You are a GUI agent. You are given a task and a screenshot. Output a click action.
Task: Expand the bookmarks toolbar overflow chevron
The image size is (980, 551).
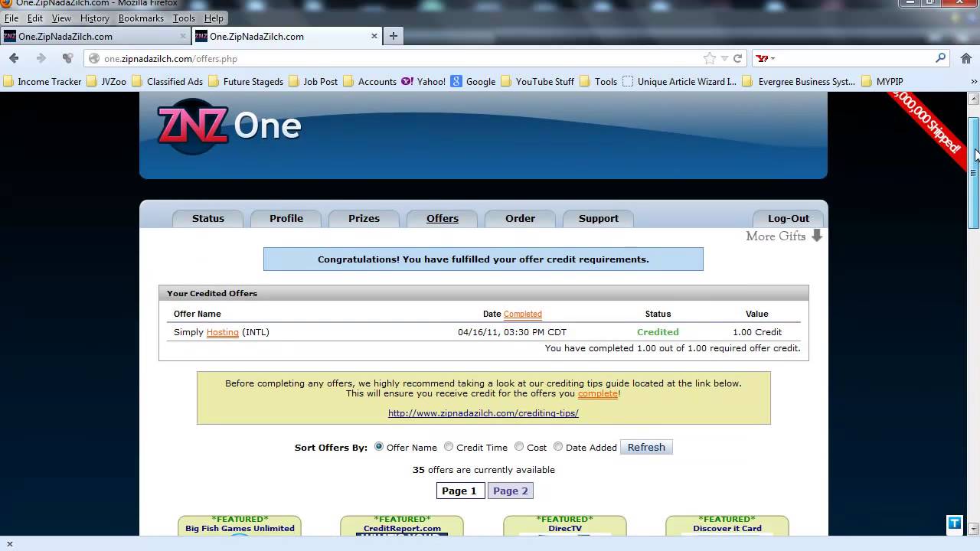click(974, 81)
